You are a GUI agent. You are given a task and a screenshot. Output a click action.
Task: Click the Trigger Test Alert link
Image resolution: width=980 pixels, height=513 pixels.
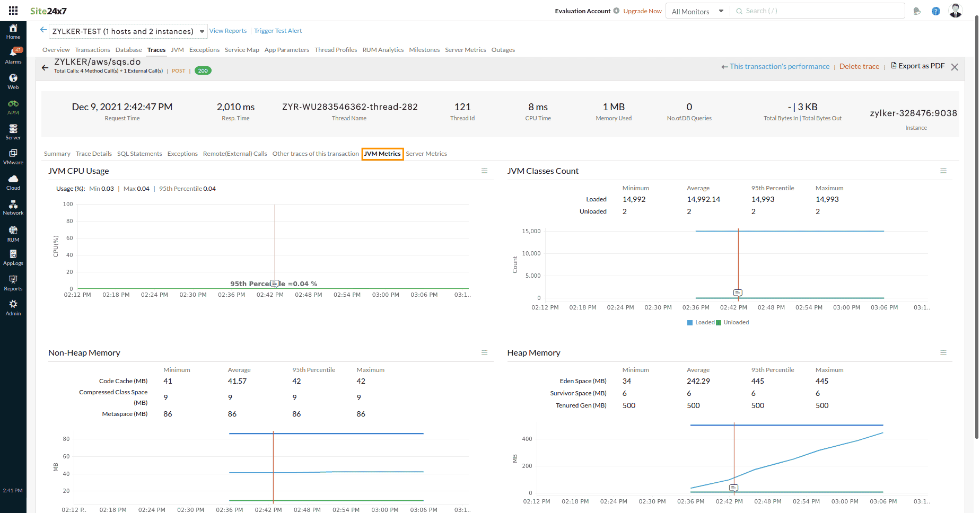(277, 30)
